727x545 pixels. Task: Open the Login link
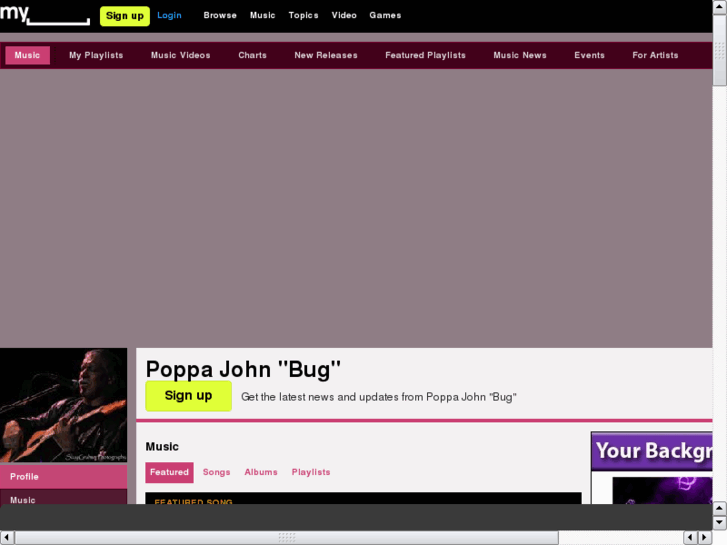click(x=169, y=15)
